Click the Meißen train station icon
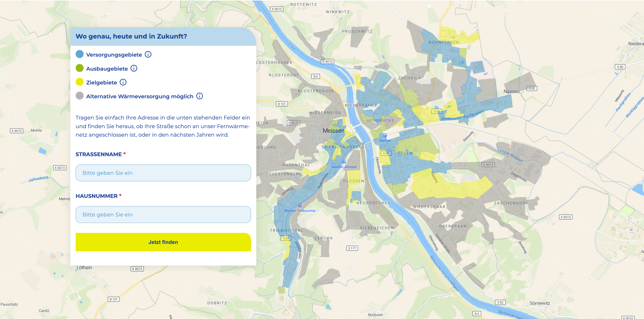Screen dimensions: 644x319 point(385,135)
